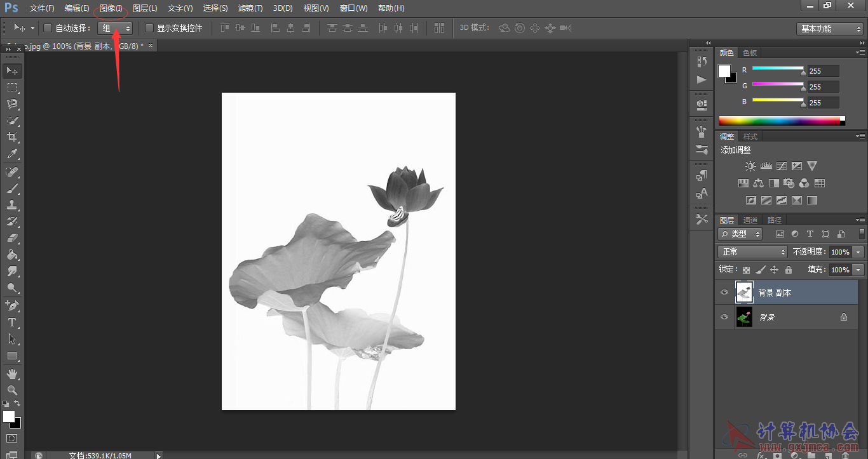Switch to the 通道 (Channels) tab

coord(750,220)
